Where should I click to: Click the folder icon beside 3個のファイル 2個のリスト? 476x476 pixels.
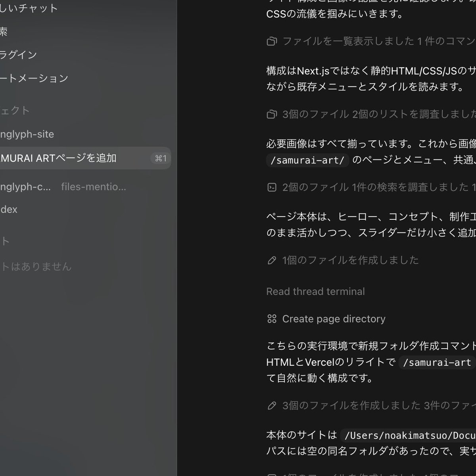coord(272,114)
